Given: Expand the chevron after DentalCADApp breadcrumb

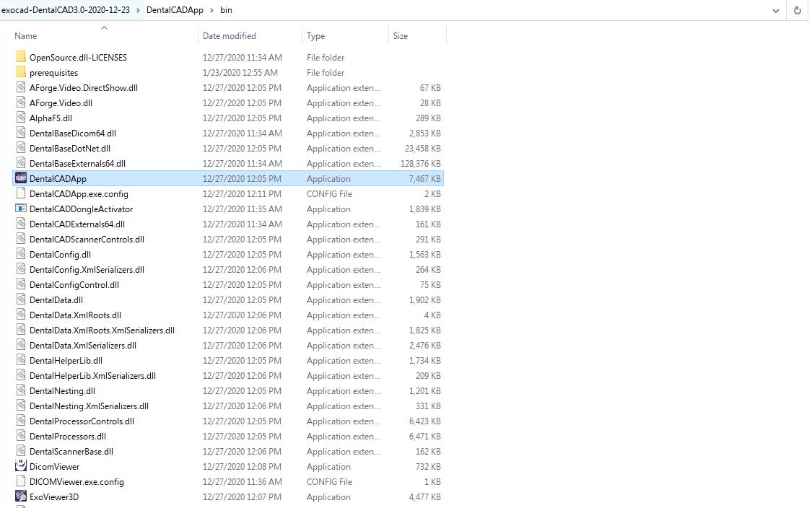Looking at the screenshot, I should tap(211, 10).
